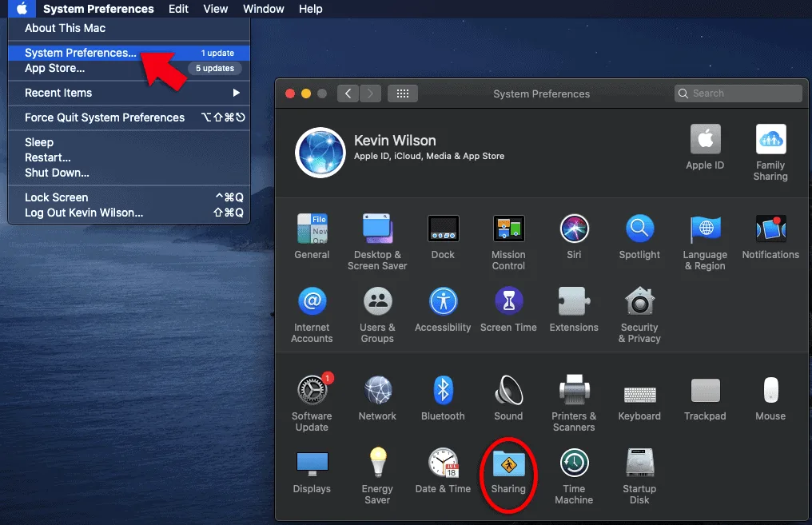Image resolution: width=812 pixels, height=525 pixels.
Task: Show all preferences with the grid button
Action: pos(403,93)
